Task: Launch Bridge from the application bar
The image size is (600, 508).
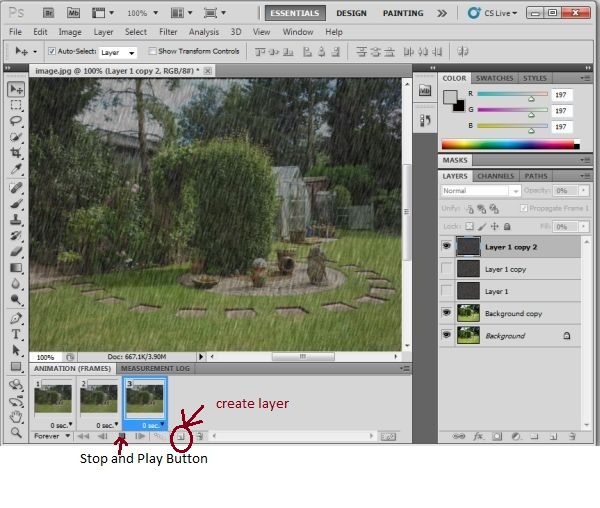Action: point(48,13)
